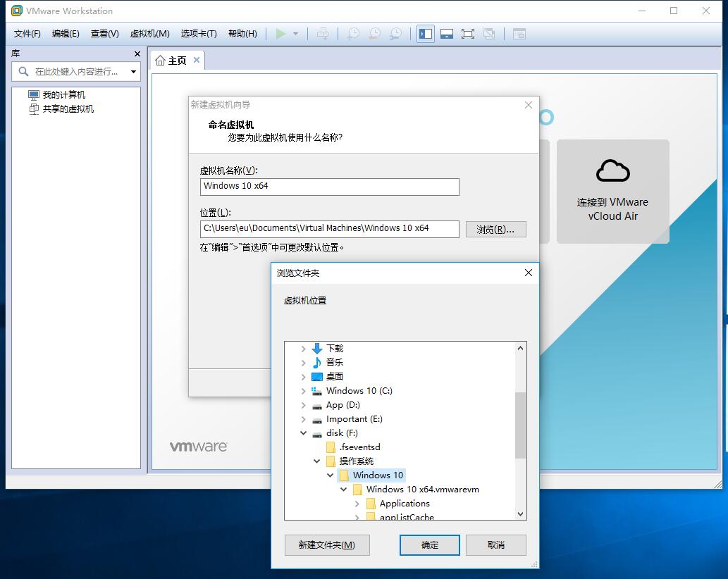Click the 新建文件夹(M) button
Screen dimensions: 728x579
[x=327, y=545]
